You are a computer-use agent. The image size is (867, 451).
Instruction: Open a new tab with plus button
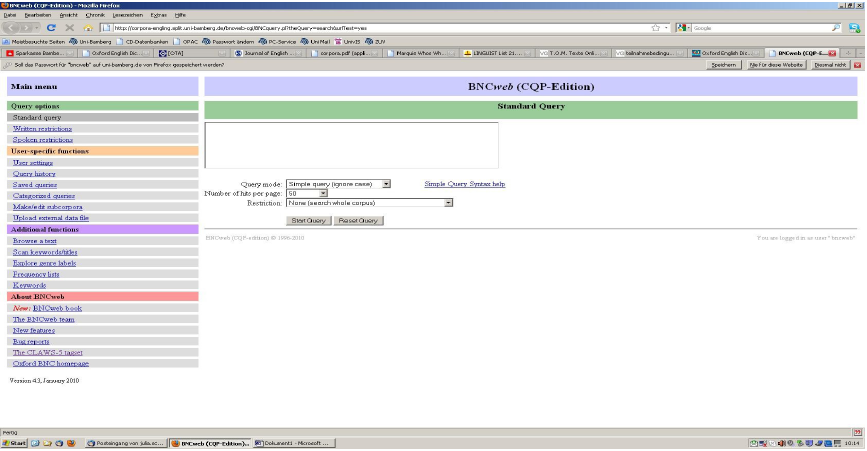(x=848, y=53)
